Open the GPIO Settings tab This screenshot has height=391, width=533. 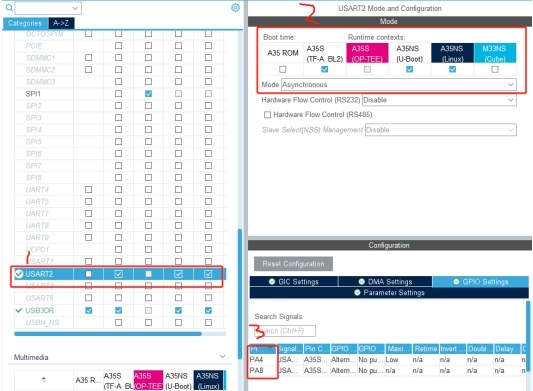[480, 282]
